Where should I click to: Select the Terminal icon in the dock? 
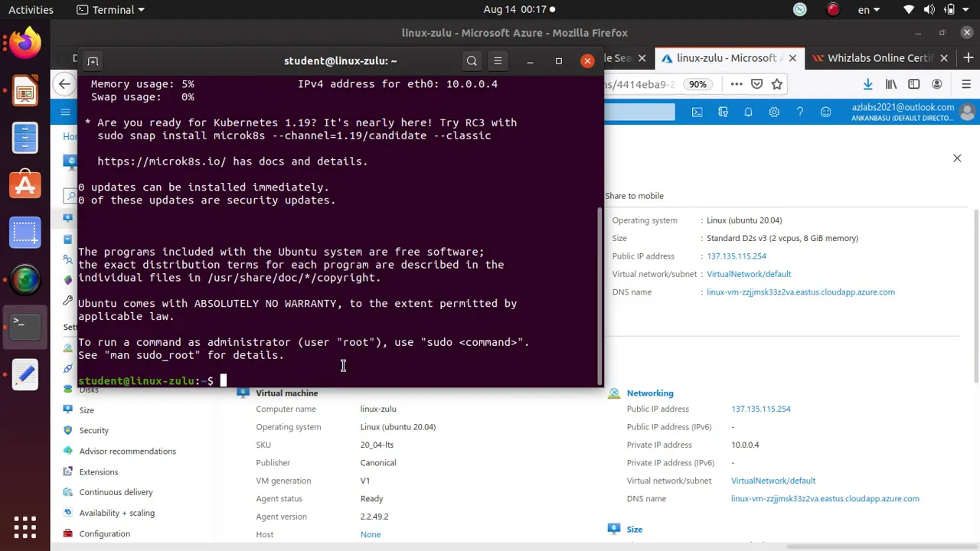(x=24, y=325)
